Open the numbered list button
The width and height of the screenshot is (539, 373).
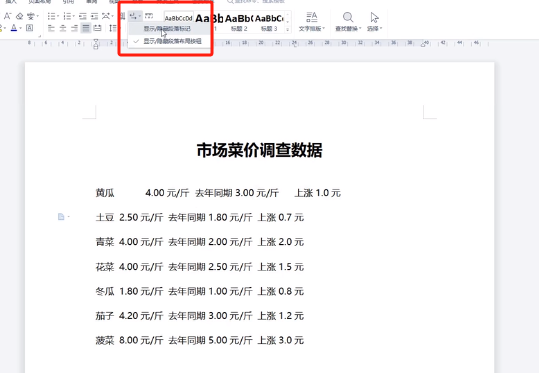[x=69, y=16]
